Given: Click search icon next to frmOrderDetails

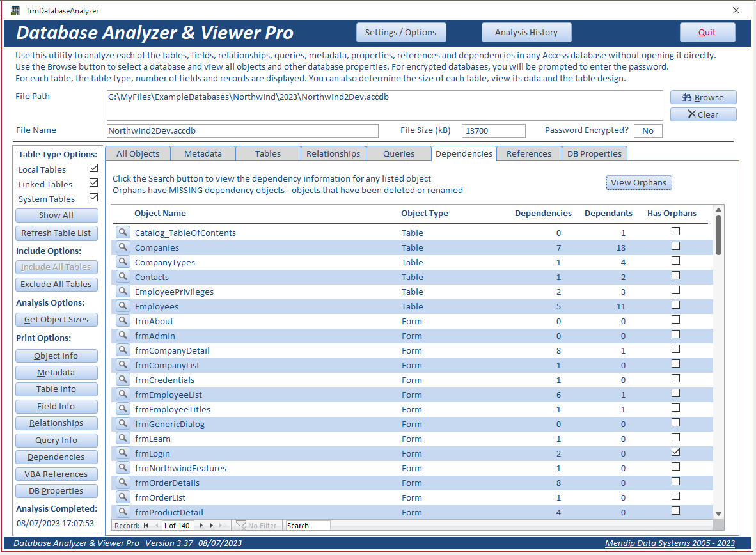Looking at the screenshot, I should click(123, 483).
